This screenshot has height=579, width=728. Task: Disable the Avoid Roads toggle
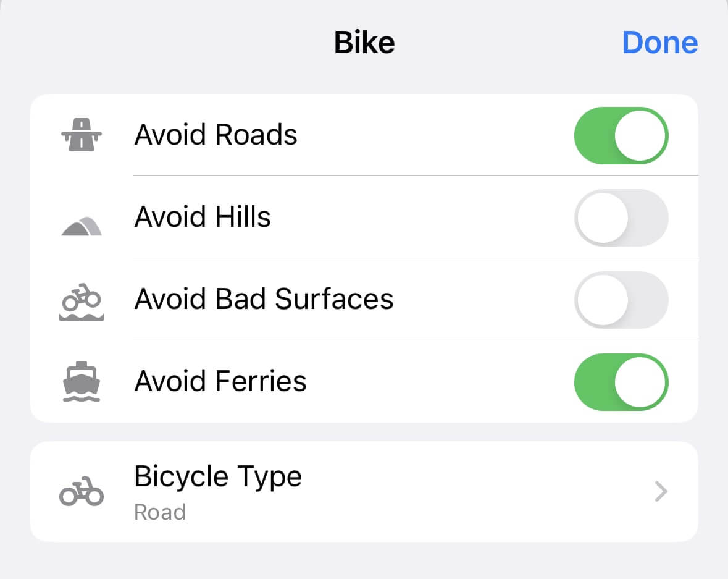621,135
